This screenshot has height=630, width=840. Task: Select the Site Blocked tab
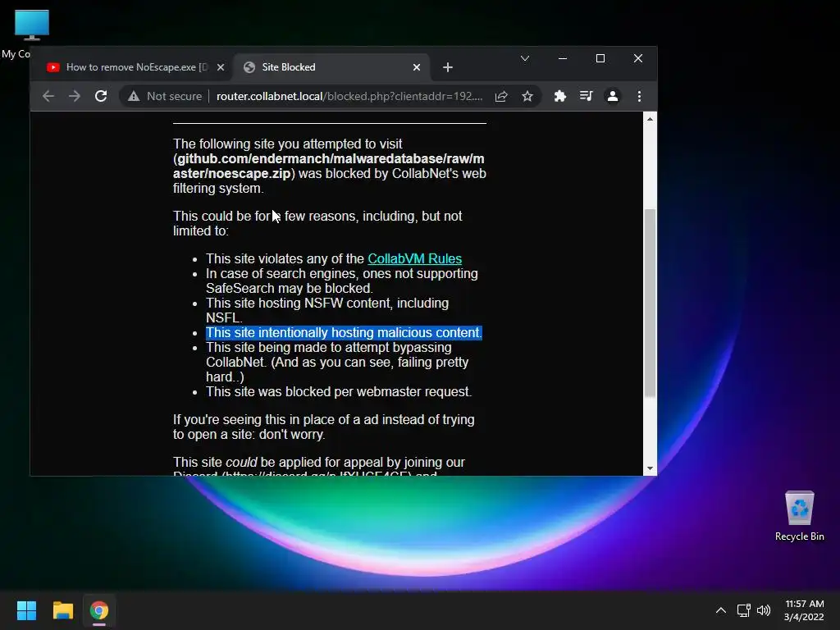[x=332, y=67]
